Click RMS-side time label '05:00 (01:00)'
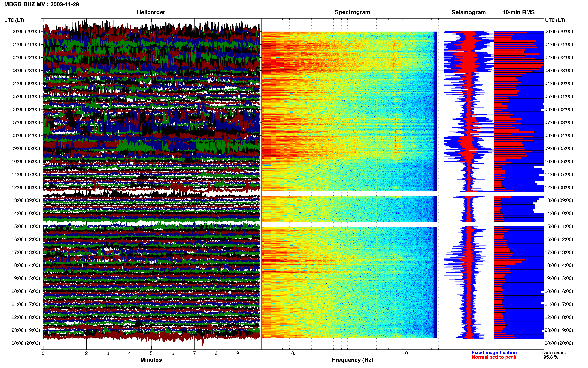The image size is (588, 368). coord(559,96)
